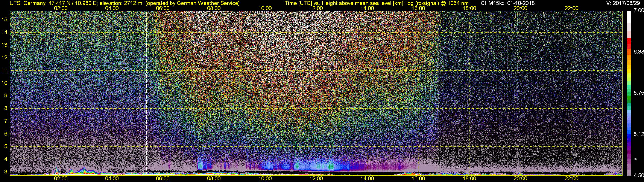Click the '08:00' label on the bottom time axis
The height and width of the screenshot is (182, 644).
click(x=214, y=179)
